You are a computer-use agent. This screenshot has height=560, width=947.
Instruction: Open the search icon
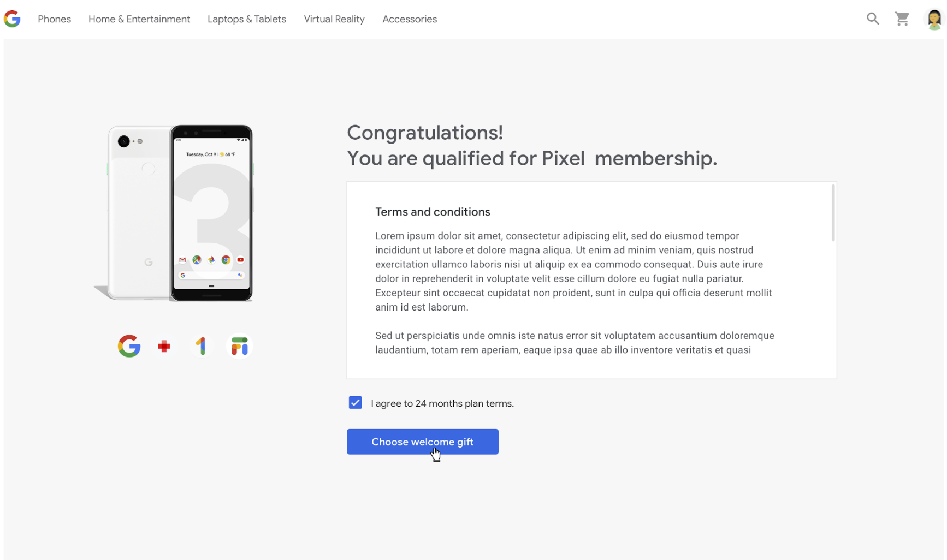pos(873,19)
